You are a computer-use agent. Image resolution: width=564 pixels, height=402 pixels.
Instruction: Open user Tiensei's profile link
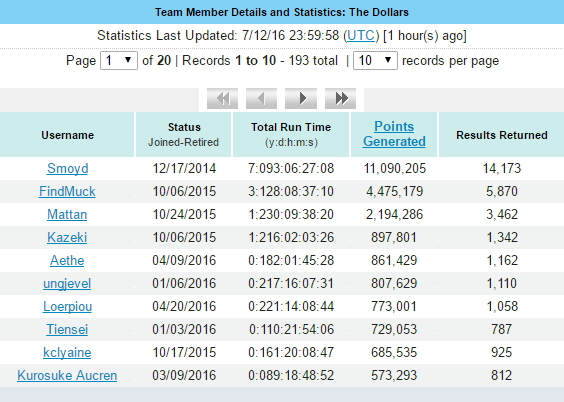[67, 329]
